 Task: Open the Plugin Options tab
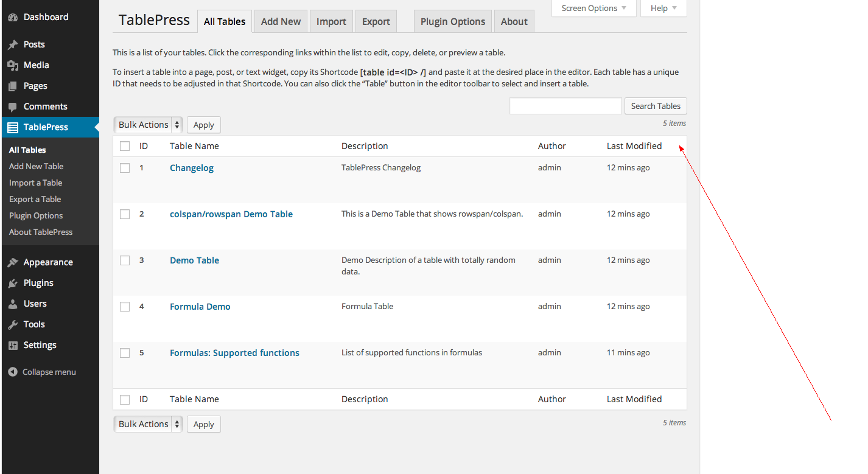pyautogui.click(x=453, y=21)
